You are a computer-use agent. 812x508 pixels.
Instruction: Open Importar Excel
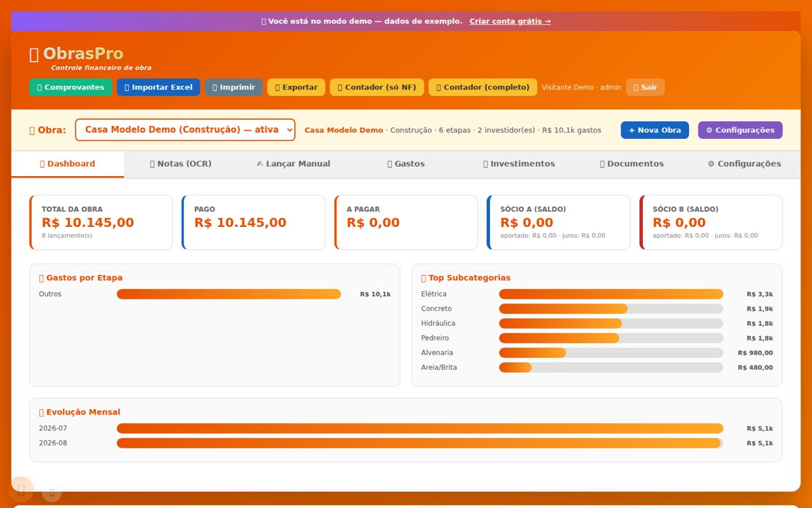[x=158, y=87]
